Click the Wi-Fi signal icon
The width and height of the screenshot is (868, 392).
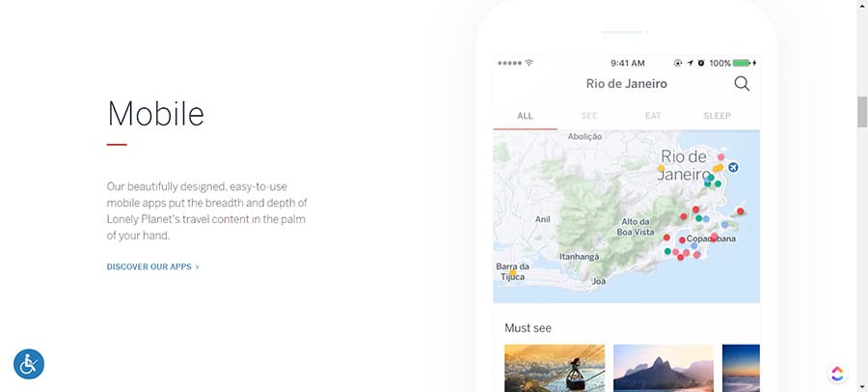[529, 63]
